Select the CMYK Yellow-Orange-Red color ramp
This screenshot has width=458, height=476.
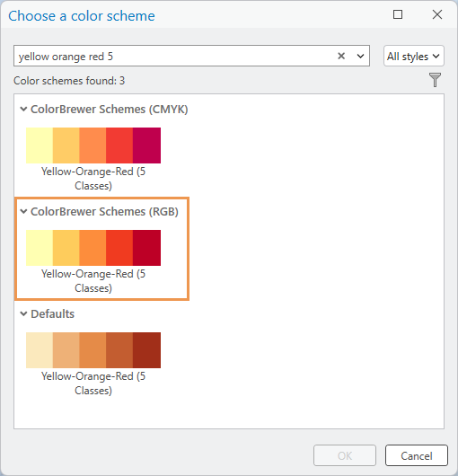pyautogui.click(x=93, y=145)
